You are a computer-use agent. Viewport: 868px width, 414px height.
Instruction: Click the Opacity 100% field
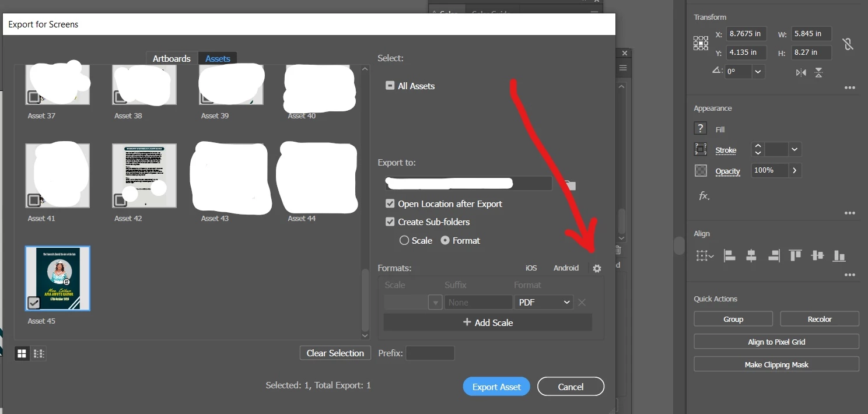pos(769,170)
